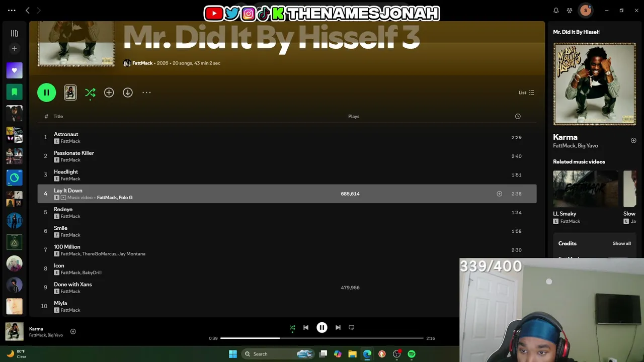Viewport: 644px width, 362px height.
Task: Open the blue circle playlist in sidebar
Action: point(14,177)
